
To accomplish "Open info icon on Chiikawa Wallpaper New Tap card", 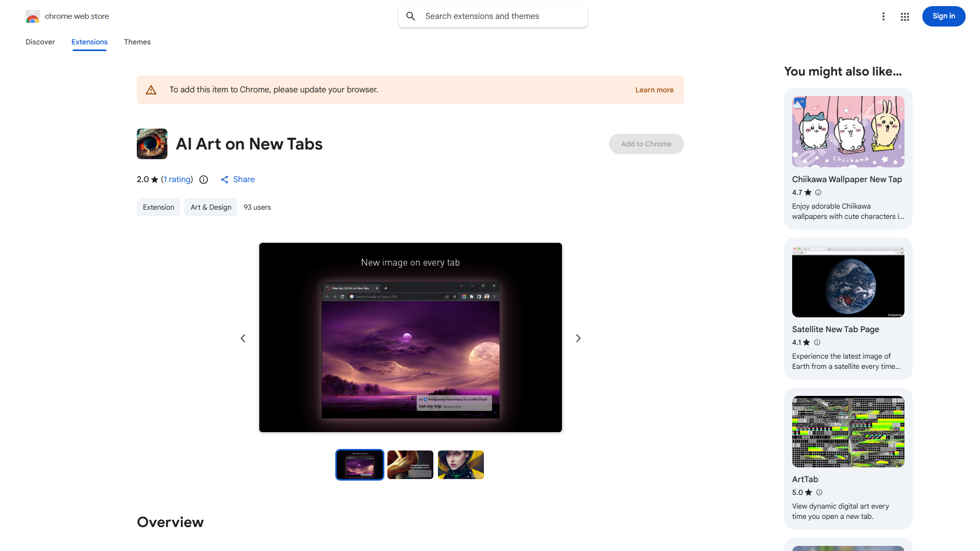I will 818,192.
